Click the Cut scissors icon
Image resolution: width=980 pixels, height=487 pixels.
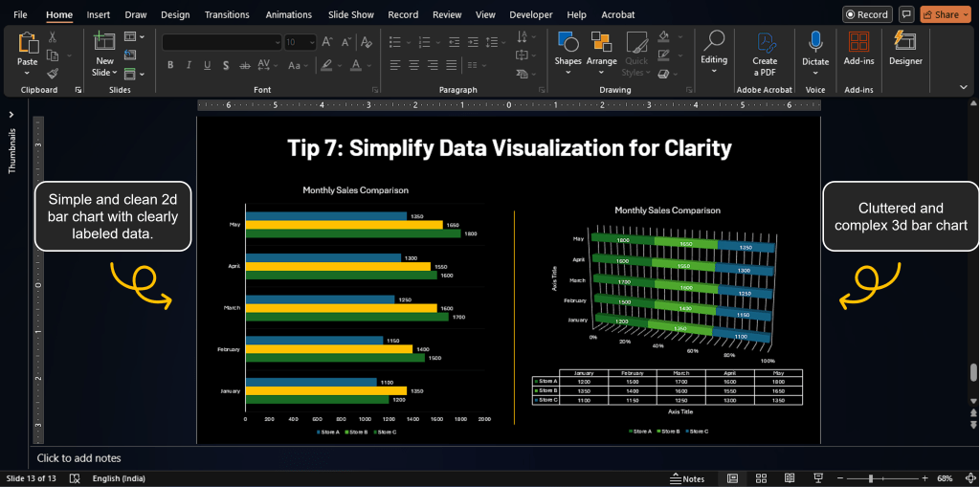[53, 36]
